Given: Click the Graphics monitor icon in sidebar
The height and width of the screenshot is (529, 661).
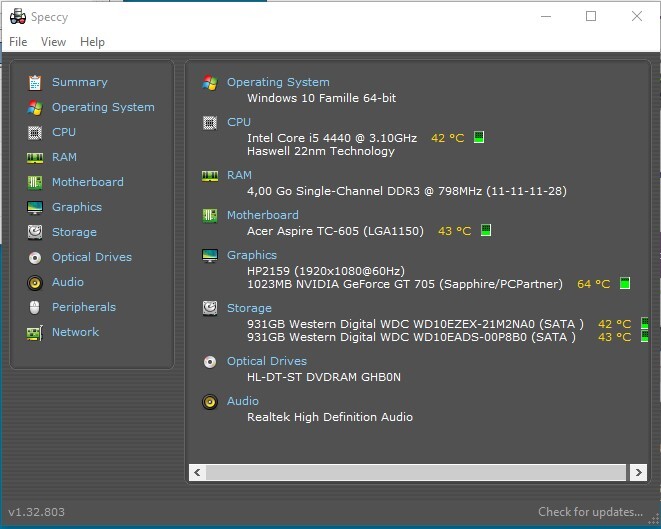Looking at the screenshot, I should click(35, 207).
